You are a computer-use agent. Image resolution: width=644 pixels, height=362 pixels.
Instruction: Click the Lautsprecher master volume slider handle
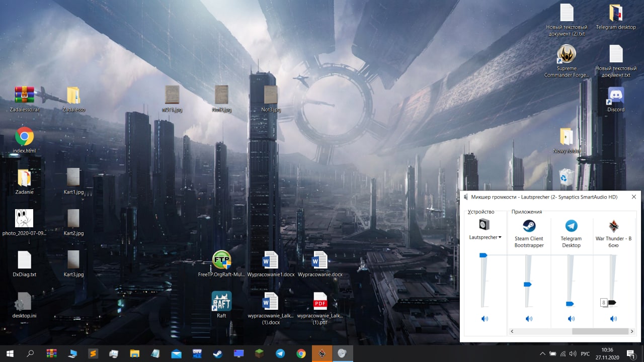click(484, 255)
